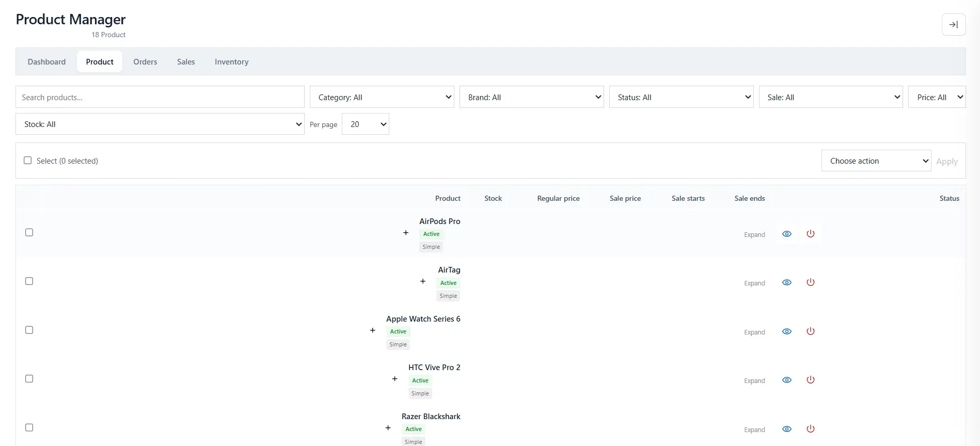Tick the AirPods Pro row checkbox
Viewport: 980px width, 446px height.
tap(29, 232)
